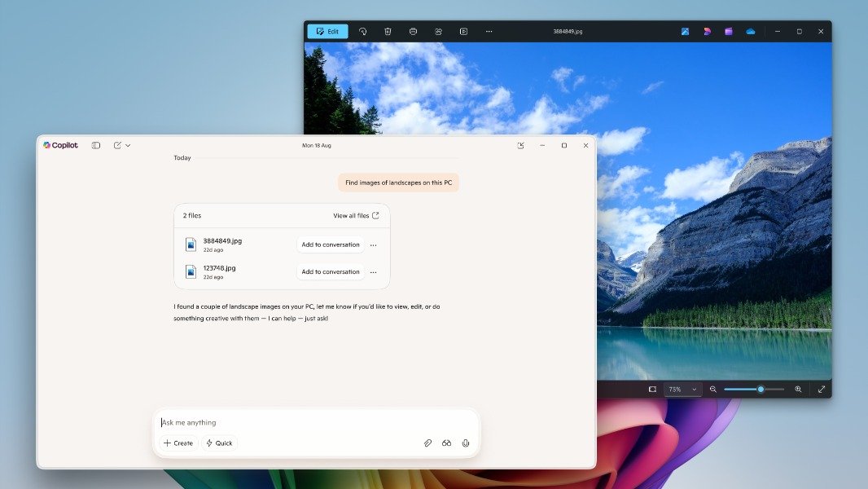Add 3884849.jpg to the conversation

(330, 244)
